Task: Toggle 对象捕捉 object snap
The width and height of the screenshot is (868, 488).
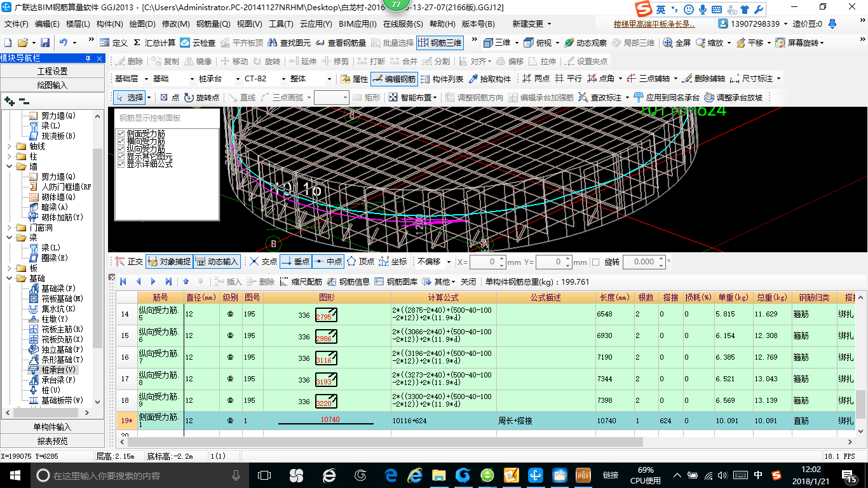Action: (x=168, y=261)
